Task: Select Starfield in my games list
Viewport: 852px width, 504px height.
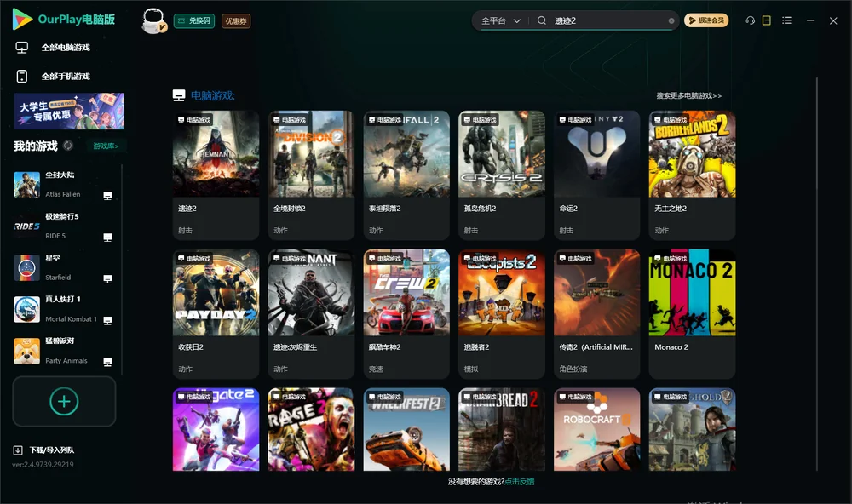Action: point(63,267)
